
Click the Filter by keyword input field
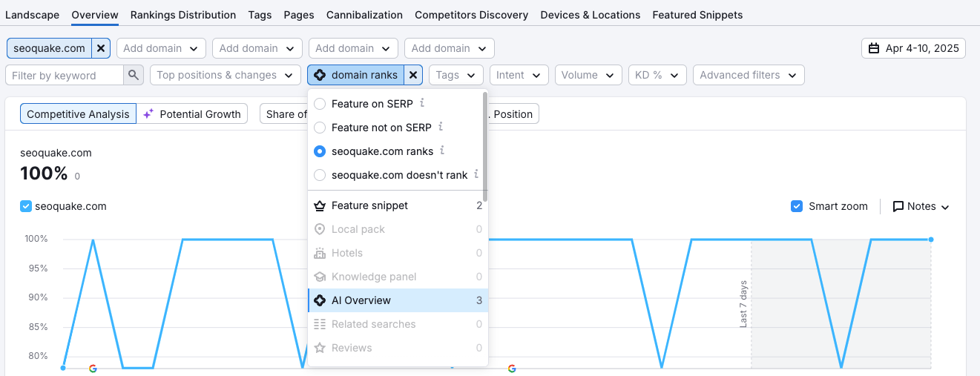(65, 75)
